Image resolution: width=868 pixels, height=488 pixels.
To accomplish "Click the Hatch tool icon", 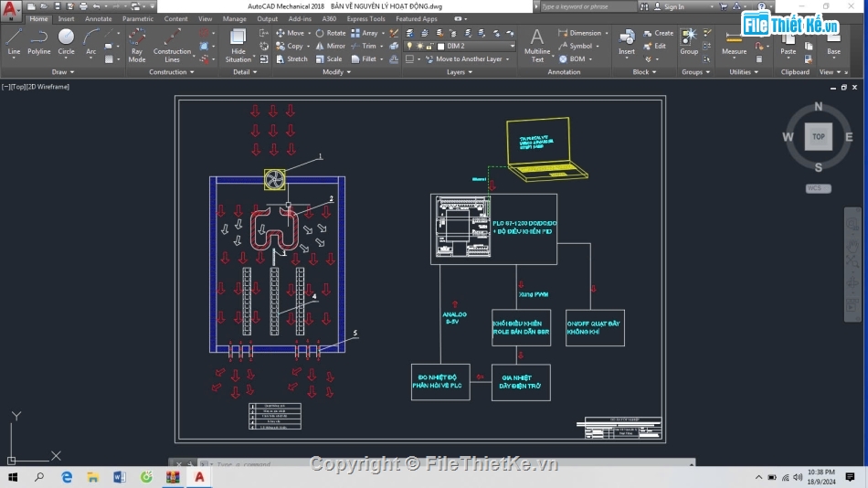I will pyautogui.click(x=109, y=58).
